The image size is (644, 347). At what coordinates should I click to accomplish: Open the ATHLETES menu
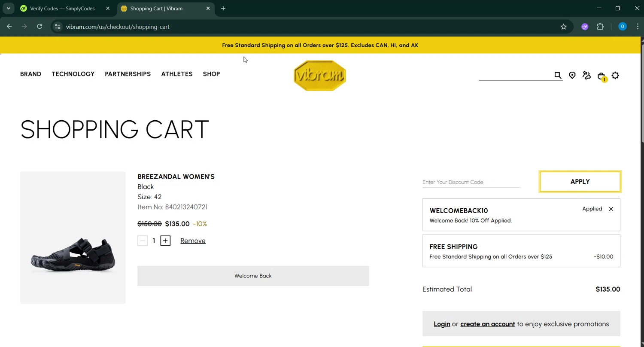[x=177, y=74]
